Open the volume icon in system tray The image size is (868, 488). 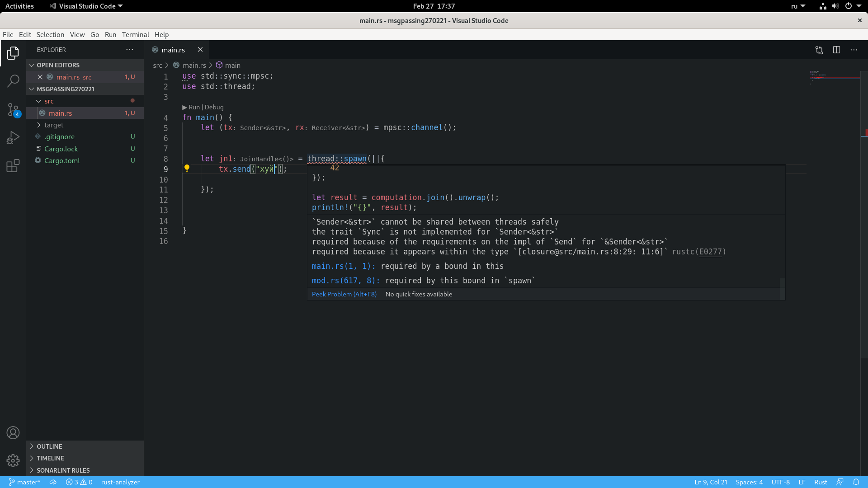pos(835,6)
